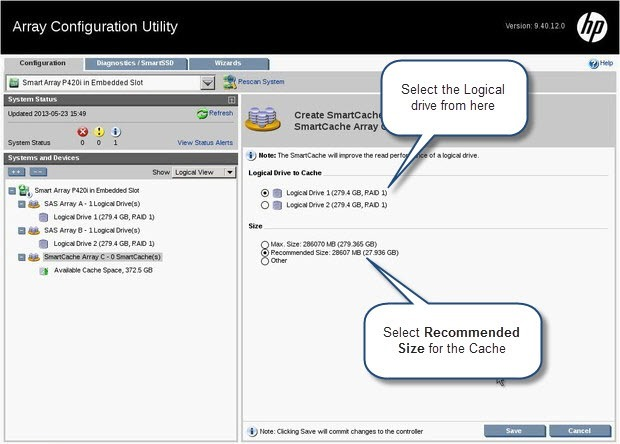Image resolution: width=620 pixels, height=444 pixels.
Task: Collapse the SmartCache Array C node
Action: coord(22,257)
